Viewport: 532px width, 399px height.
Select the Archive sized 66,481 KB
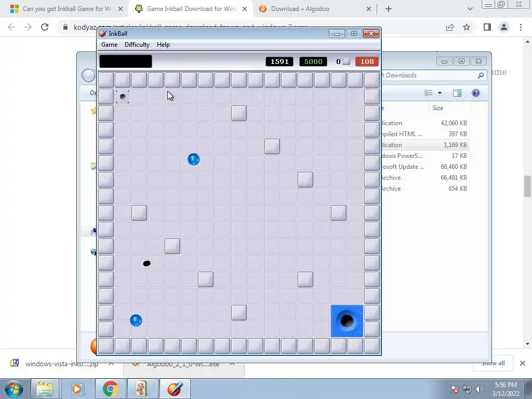pyautogui.click(x=424, y=177)
